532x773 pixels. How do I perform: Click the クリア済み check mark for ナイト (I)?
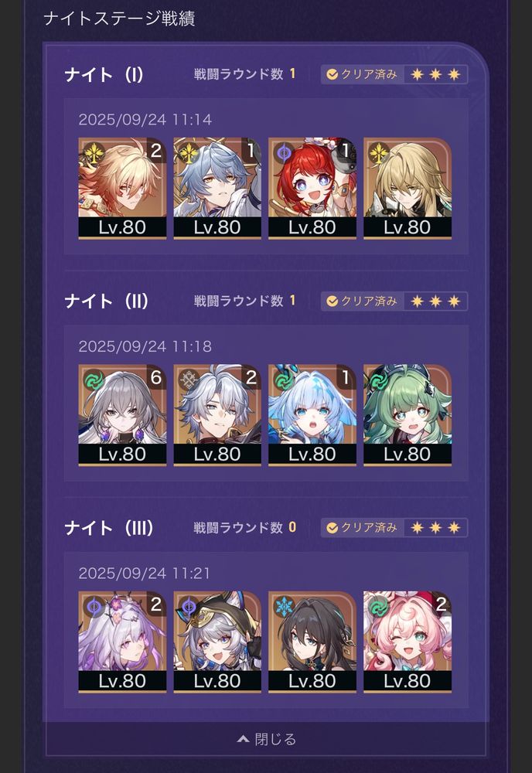pos(332,74)
